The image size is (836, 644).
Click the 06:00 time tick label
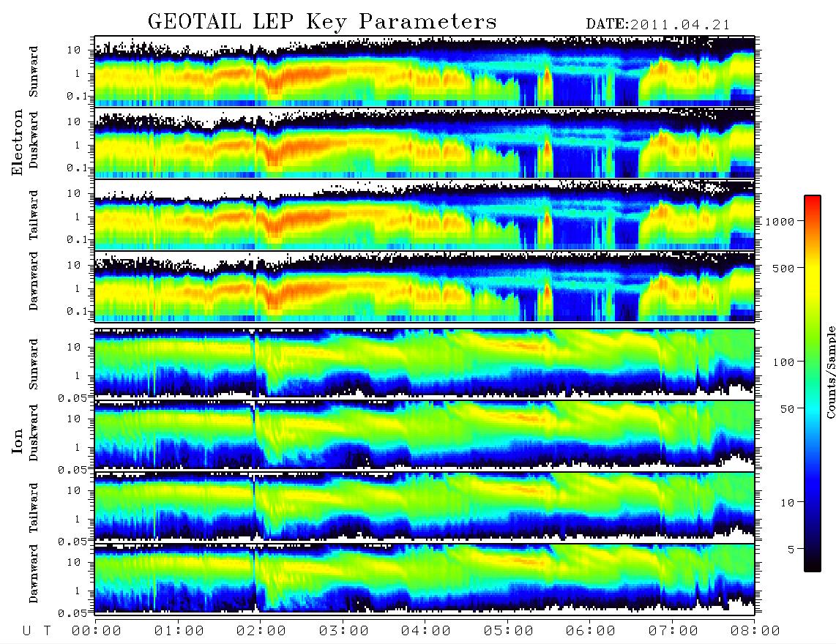591,631
